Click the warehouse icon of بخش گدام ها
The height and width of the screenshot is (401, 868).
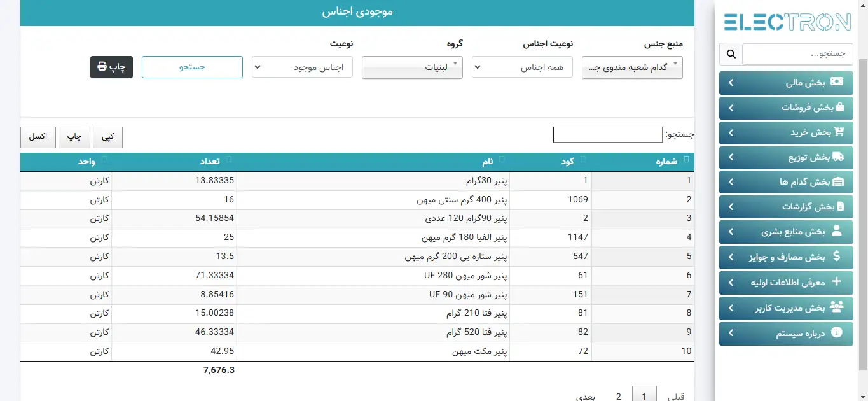tap(838, 182)
